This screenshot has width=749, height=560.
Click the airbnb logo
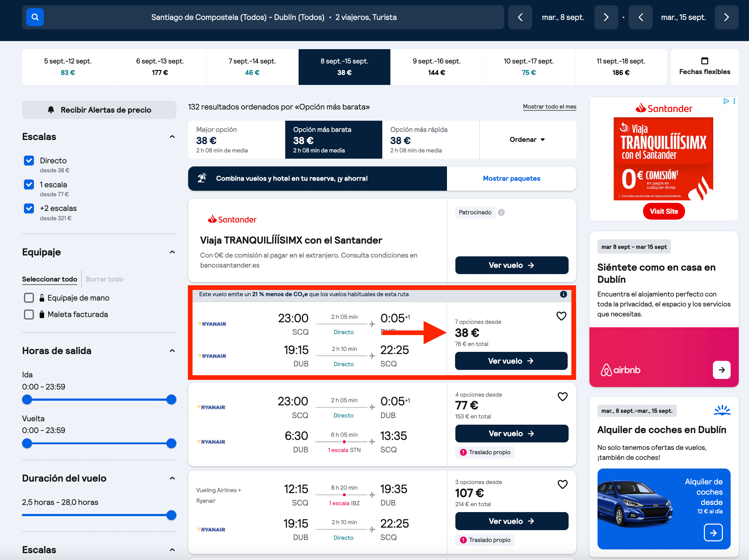tap(620, 370)
